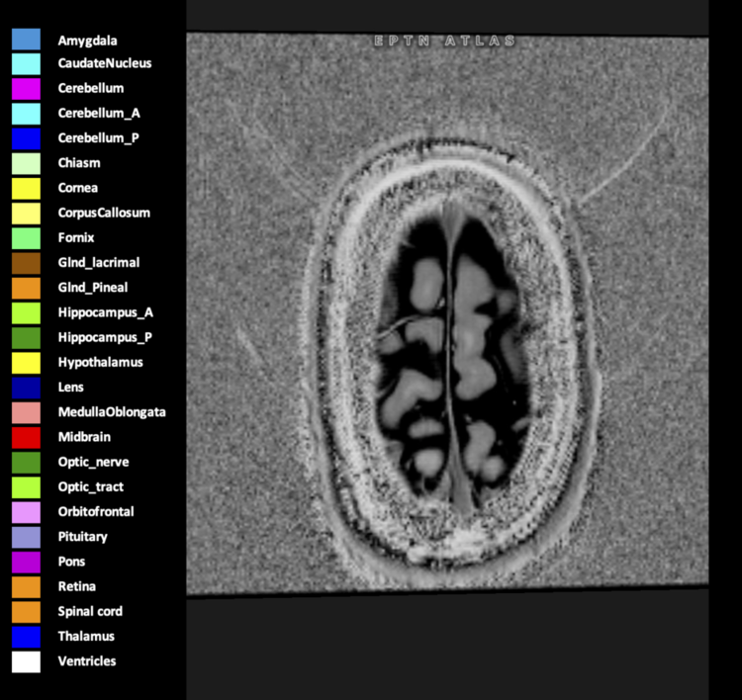Image resolution: width=742 pixels, height=700 pixels.
Task: Click the CorpusCallosum label
Action: pyautogui.click(x=104, y=214)
